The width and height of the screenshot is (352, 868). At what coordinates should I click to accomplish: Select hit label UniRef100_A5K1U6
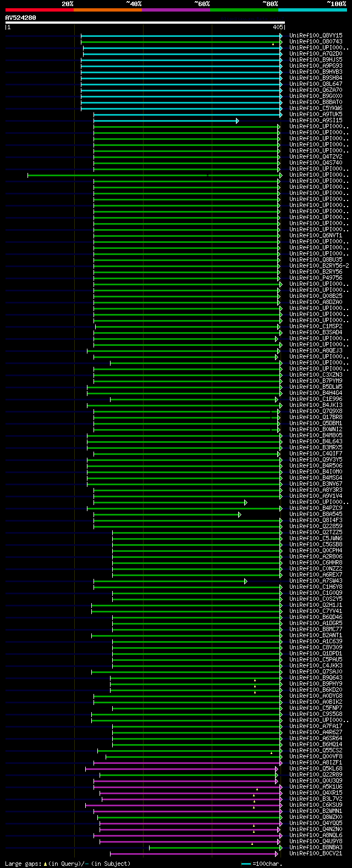[316, 786]
